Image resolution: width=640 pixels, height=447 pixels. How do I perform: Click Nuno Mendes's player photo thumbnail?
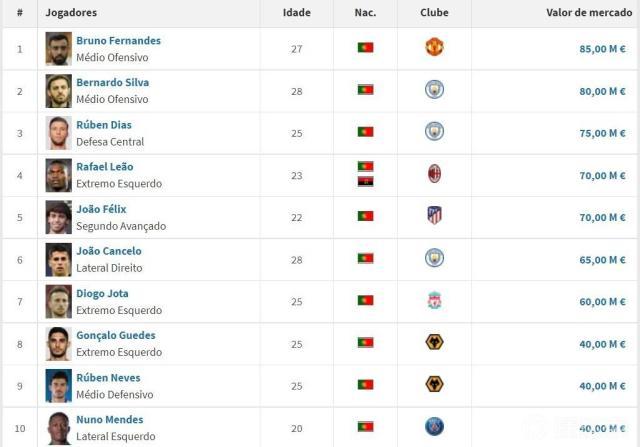tap(58, 428)
